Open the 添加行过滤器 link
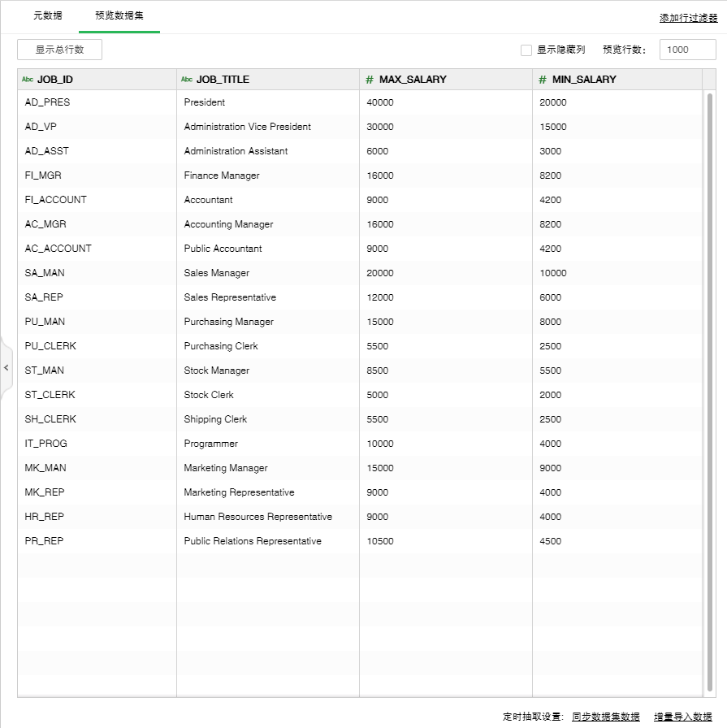727x728 pixels. tap(688, 18)
